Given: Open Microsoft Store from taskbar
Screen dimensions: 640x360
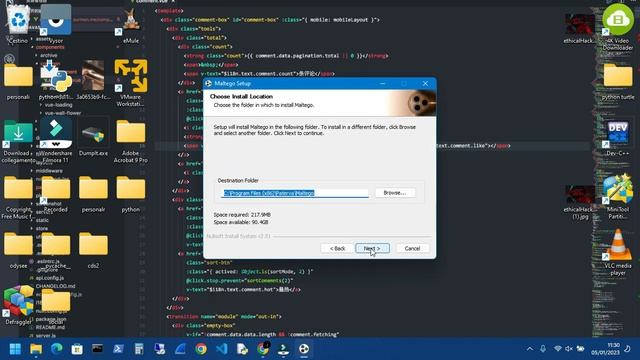Looking at the screenshot, I should click(77, 349).
